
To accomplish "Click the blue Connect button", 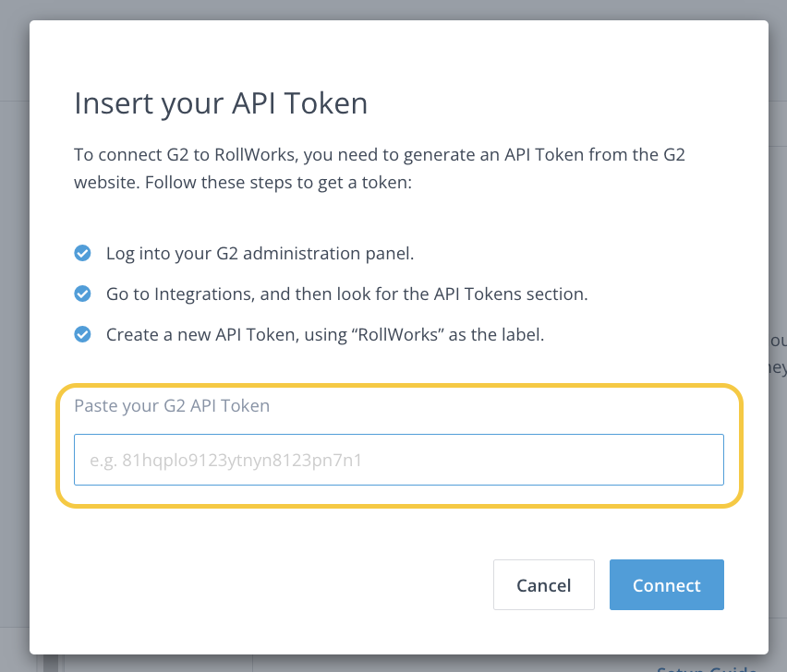I will 667,584.
